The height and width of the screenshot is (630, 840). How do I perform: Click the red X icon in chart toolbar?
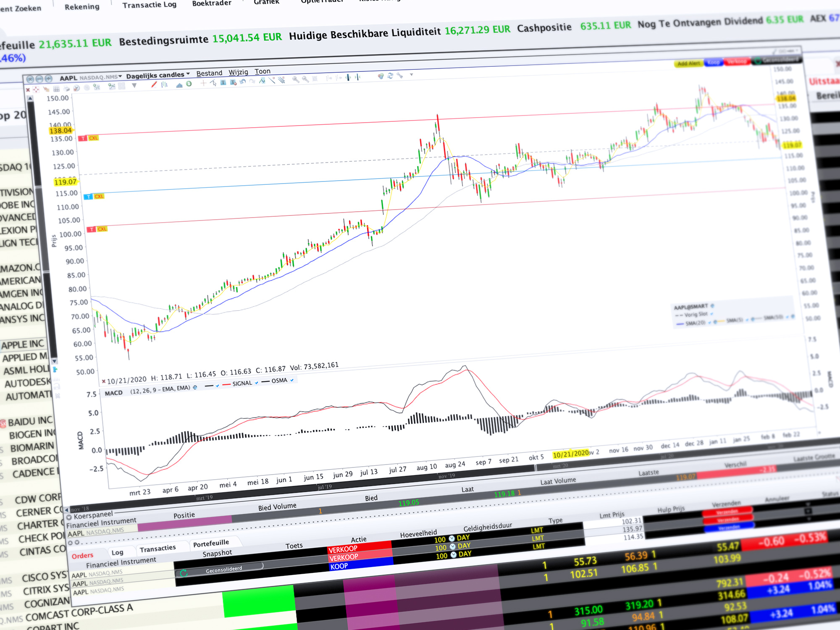(28, 89)
